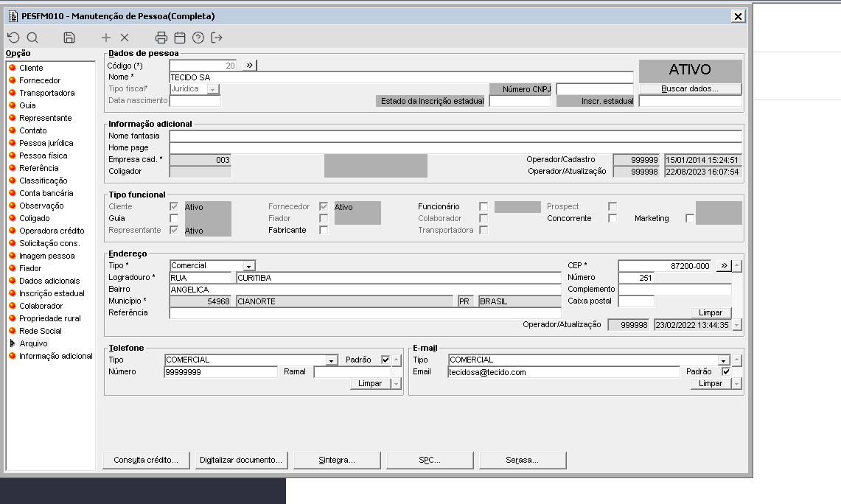Image resolution: width=841 pixels, height=504 pixels.
Task: Open the Fornecedor option in sidebar
Action: click(x=40, y=80)
